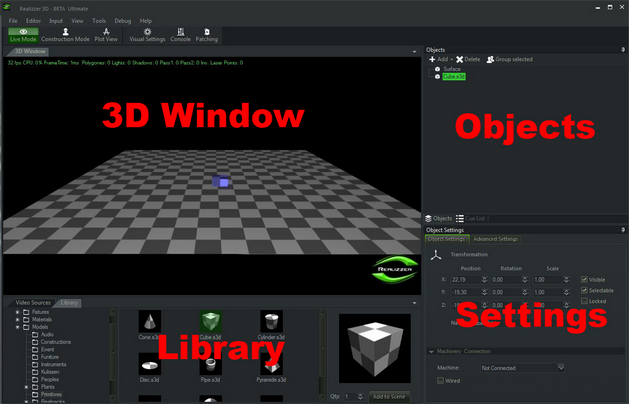Select Disc.s3d model thumbnail

150,364
